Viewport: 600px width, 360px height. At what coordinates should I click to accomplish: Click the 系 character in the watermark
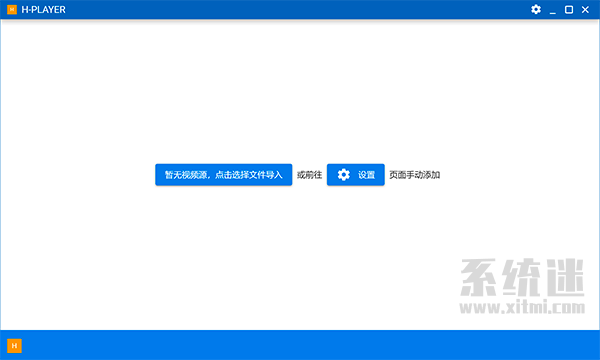coord(479,278)
